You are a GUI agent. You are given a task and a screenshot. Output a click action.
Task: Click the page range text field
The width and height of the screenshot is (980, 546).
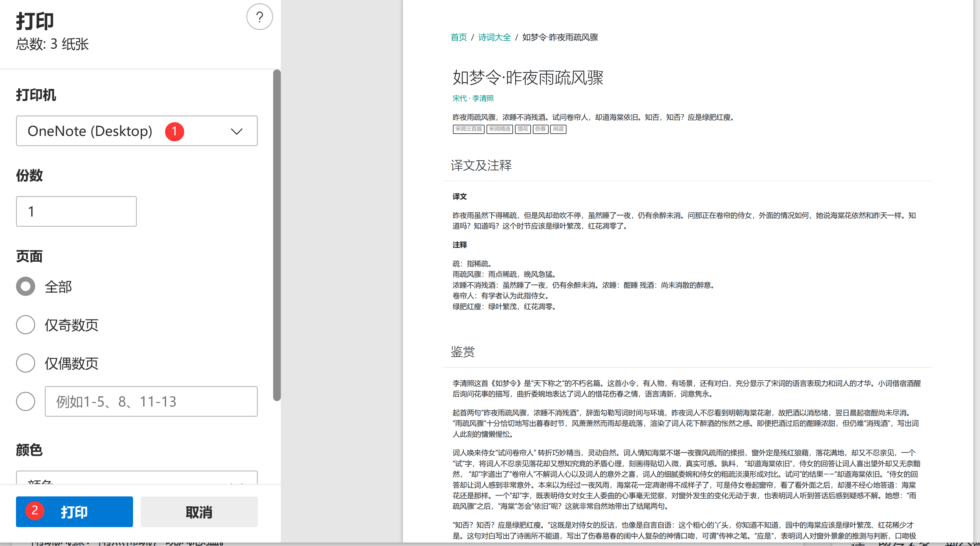[x=151, y=401]
